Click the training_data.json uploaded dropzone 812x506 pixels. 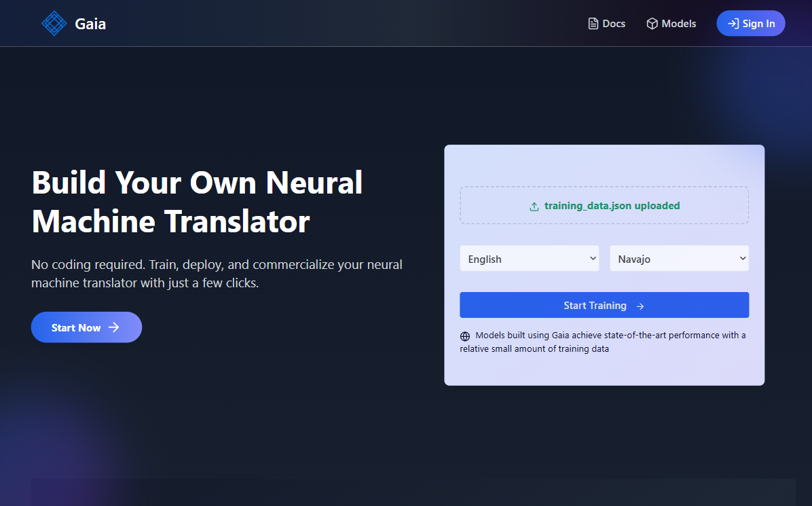tap(604, 206)
